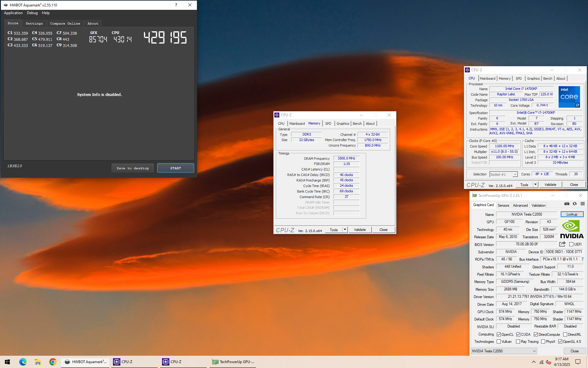
Task: Select HWBOT Aquamark taskbar button
Action: (85, 362)
